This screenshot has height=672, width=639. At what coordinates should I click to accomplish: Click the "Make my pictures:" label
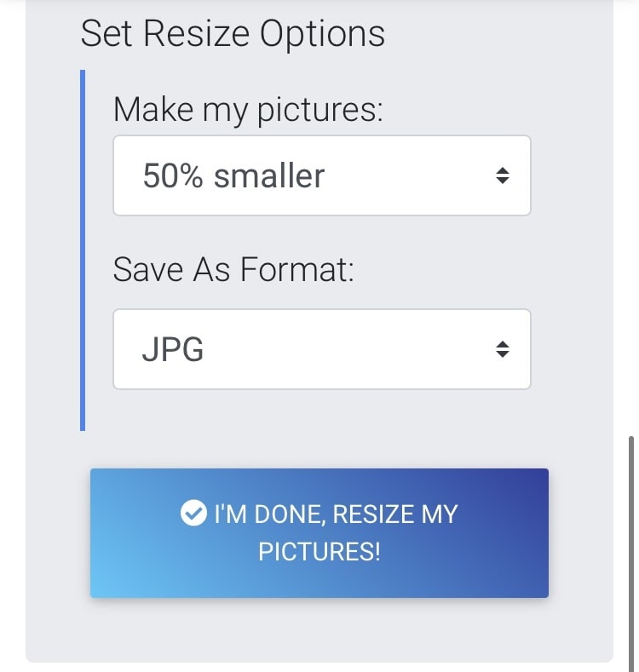(x=248, y=111)
